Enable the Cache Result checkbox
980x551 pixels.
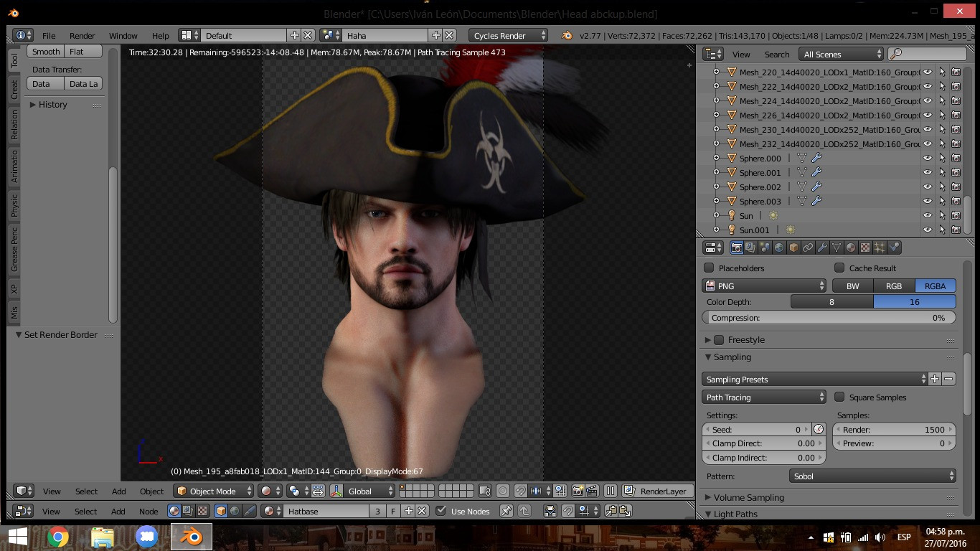[839, 268]
